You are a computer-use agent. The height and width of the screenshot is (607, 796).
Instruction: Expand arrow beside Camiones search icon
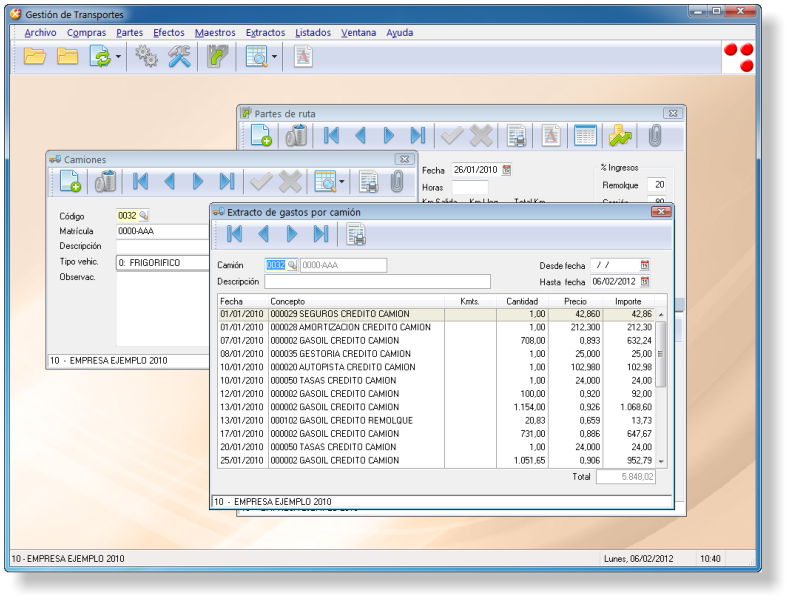(342, 181)
